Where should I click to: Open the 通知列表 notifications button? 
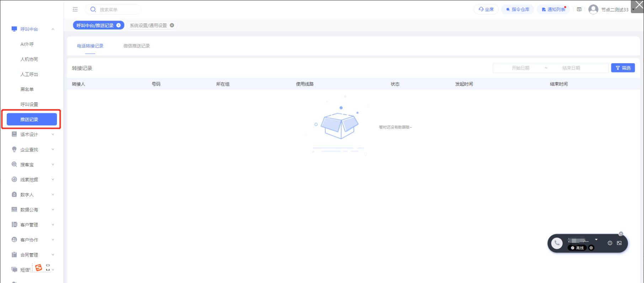(x=553, y=10)
